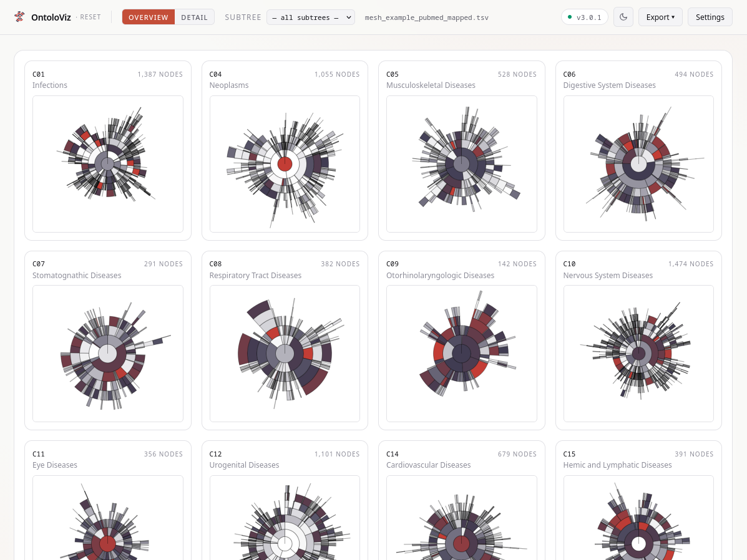Screen dimensions: 747x560
Task: Click the C05 code label
Action: [392, 74]
